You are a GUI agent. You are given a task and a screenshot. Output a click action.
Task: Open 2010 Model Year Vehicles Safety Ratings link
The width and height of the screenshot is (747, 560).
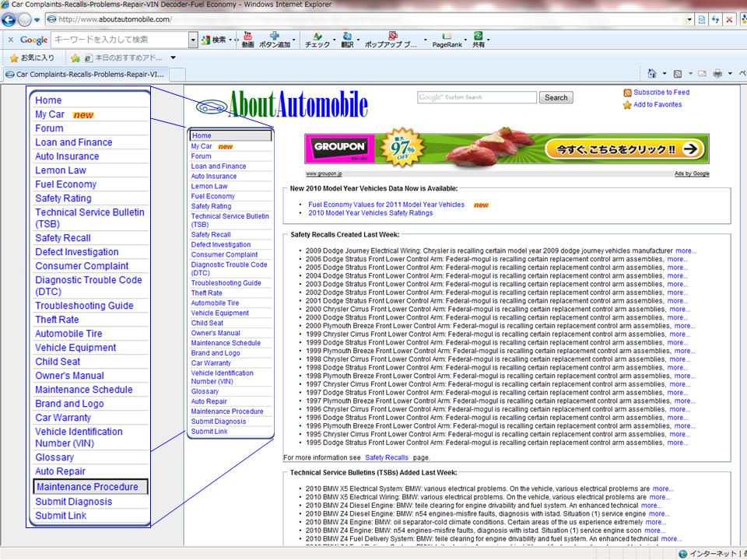coord(370,213)
